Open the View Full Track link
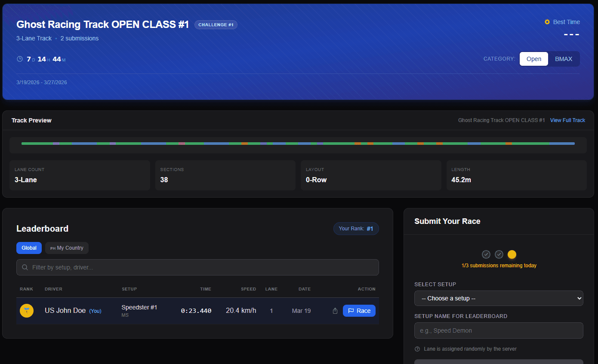The height and width of the screenshot is (364, 598). (567, 120)
